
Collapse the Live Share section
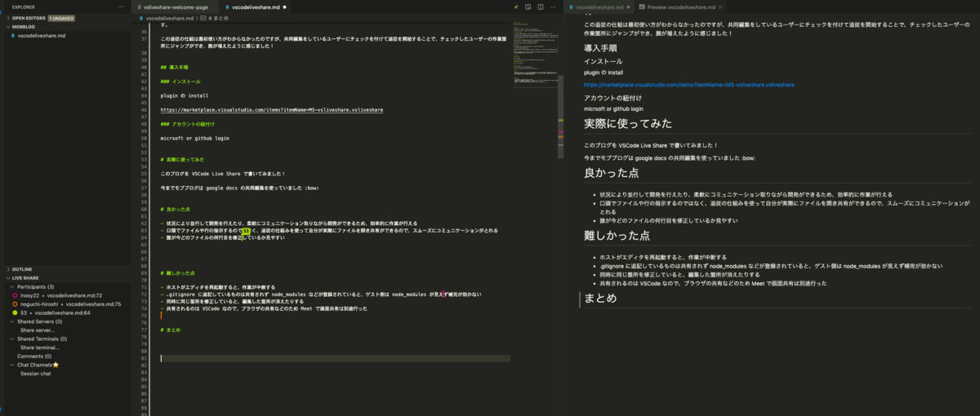click(x=7, y=278)
